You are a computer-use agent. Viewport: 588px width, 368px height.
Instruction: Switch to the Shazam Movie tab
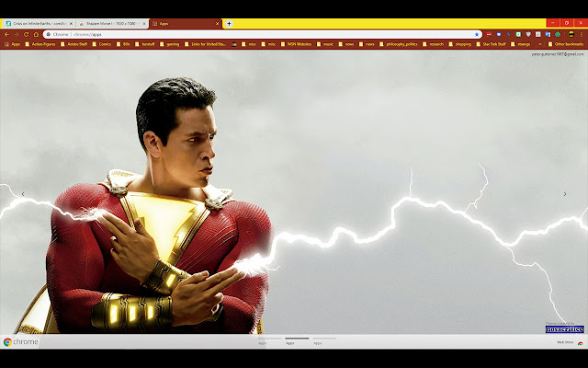tap(112, 24)
